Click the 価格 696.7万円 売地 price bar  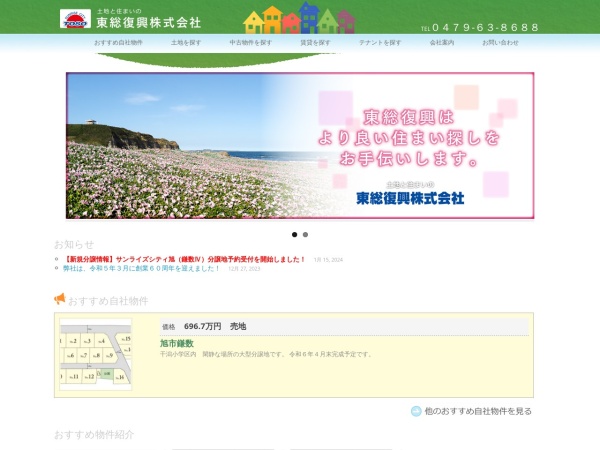click(x=344, y=326)
